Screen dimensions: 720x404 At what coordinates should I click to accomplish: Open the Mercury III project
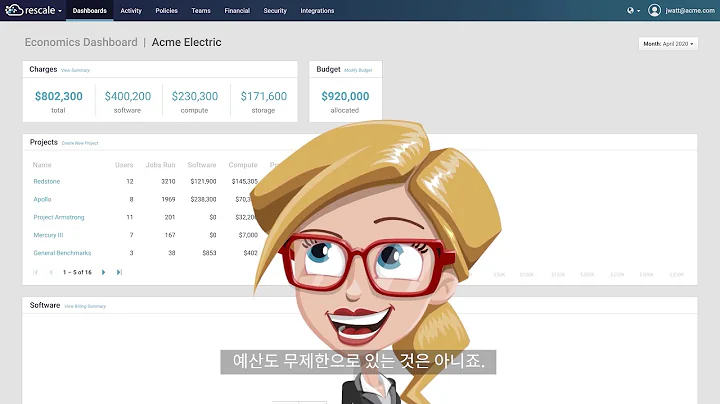click(48, 235)
